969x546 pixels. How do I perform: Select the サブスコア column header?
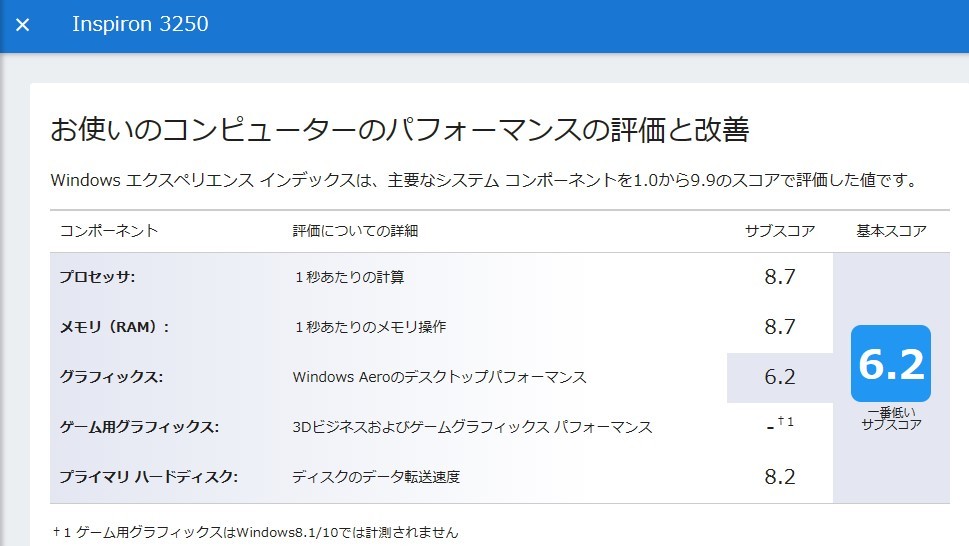[x=780, y=231]
